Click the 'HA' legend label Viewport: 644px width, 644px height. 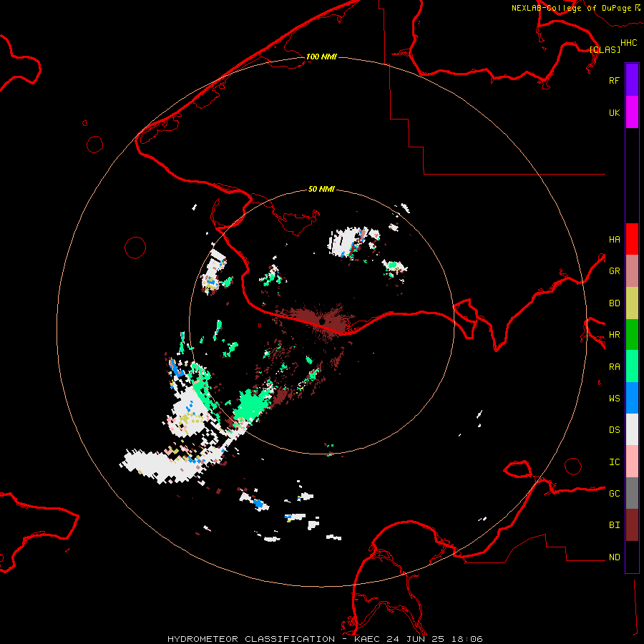[614, 240]
